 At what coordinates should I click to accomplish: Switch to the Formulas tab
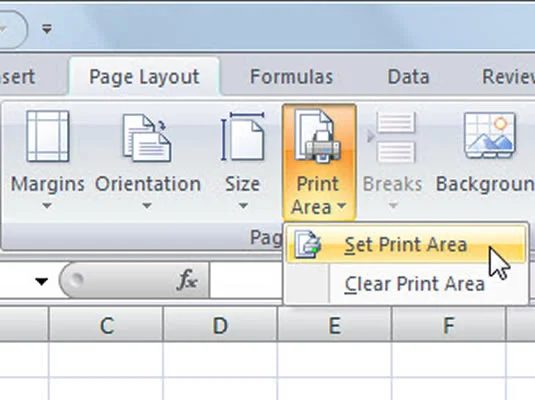(x=291, y=77)
